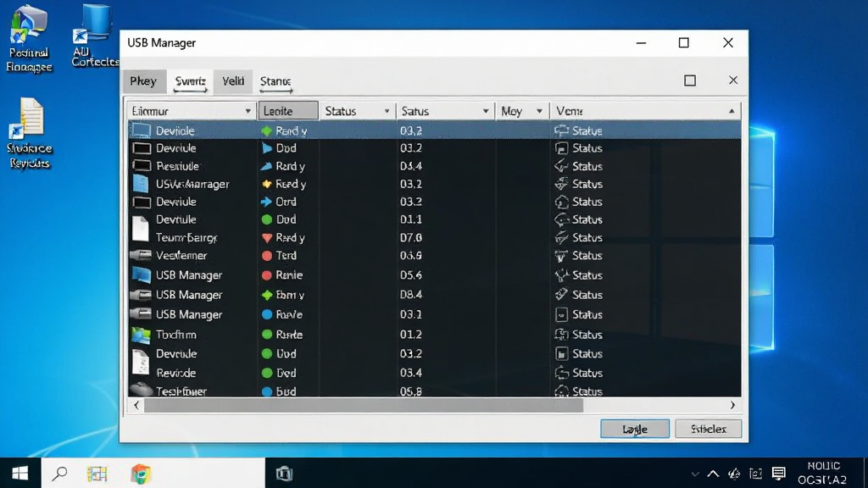This screenshot has height=488, width=868.
Task: Click the blue arrow icon beside Oerd
Action: (266, 202)
